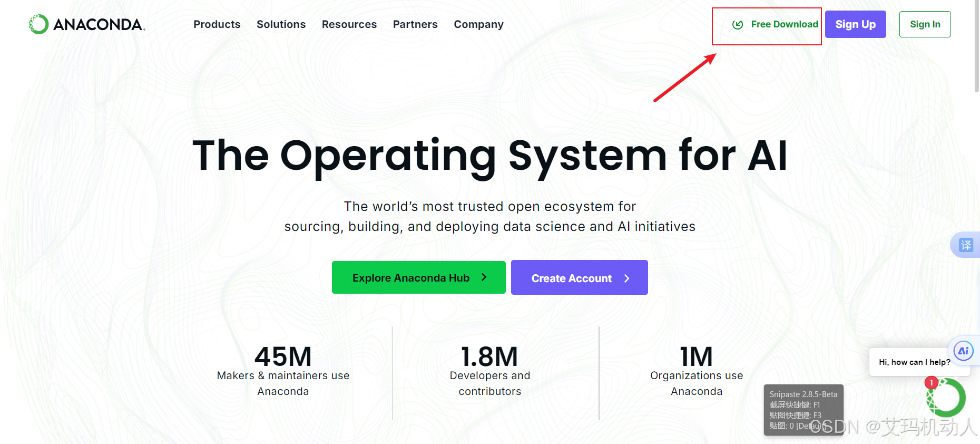
Task: Click the chevron on Explore Anaconda Hub
Action: pyautogui.click(x=484, y=277)
